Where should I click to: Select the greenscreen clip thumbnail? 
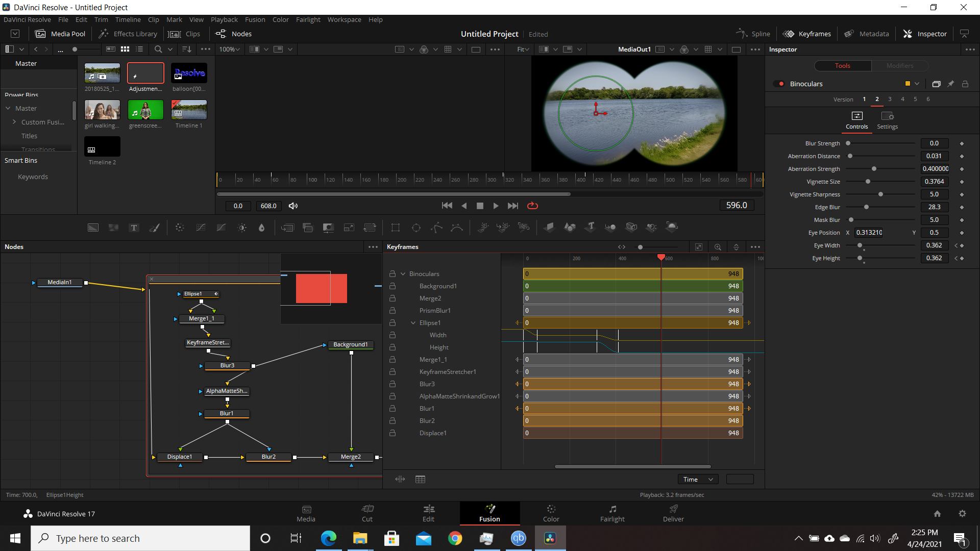coord(145,110)
